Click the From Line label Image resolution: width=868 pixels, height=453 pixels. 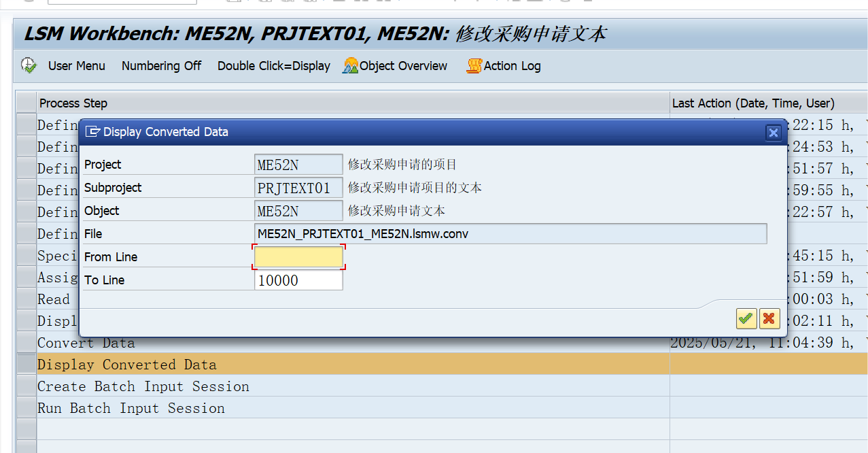[x=111, y=256]
